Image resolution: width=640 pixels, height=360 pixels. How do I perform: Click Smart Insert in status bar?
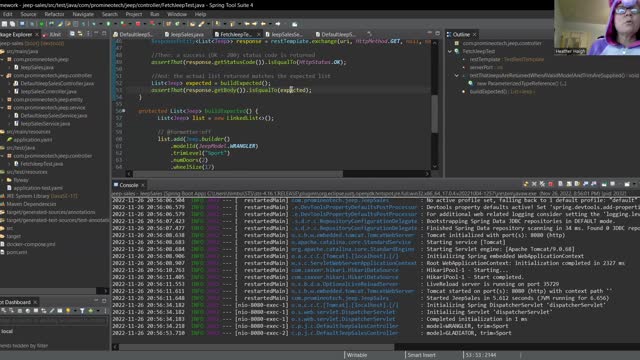click(421, 355)
